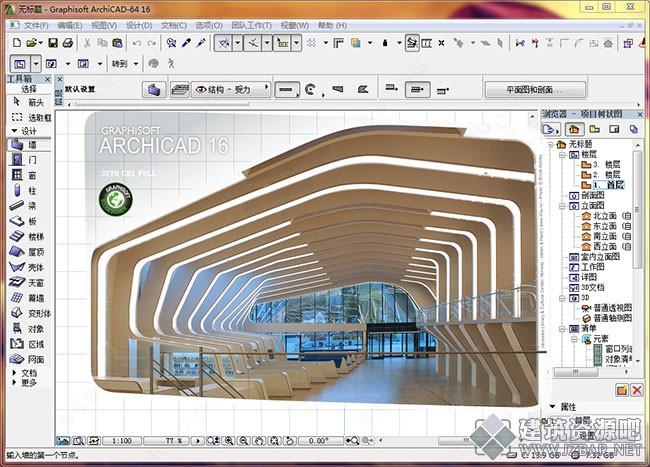Open the Open-file dropdown arrow
Screen dimensions: 650x467
point(41,43)
